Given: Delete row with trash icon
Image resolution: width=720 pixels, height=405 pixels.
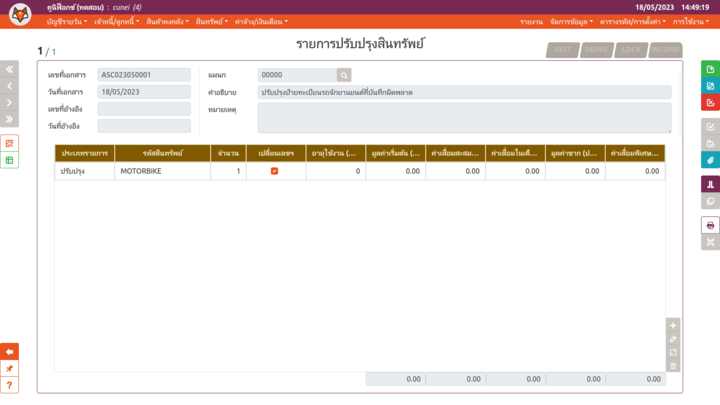Looking at the screenshot, I should coord(673,366).
